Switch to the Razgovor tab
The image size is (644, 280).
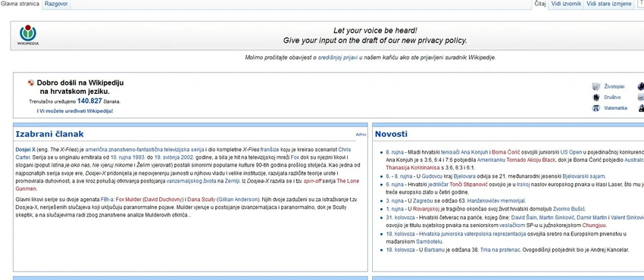click(56, 4)
